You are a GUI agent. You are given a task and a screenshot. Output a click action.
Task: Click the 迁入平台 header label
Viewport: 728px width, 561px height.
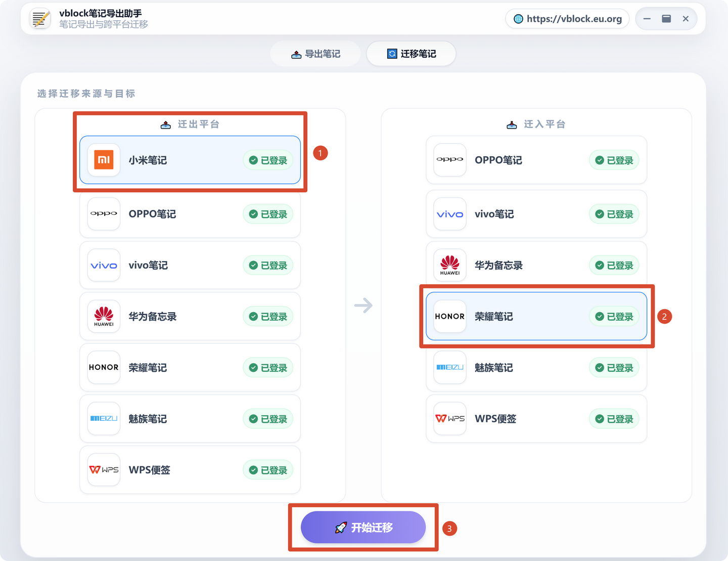coord(544,124)
